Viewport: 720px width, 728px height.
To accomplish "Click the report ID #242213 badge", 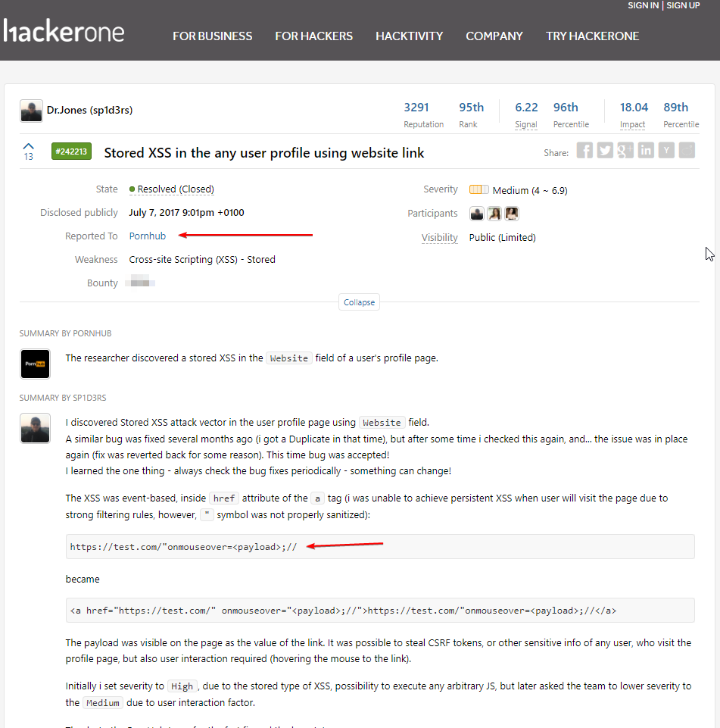I will pos(71,152).
